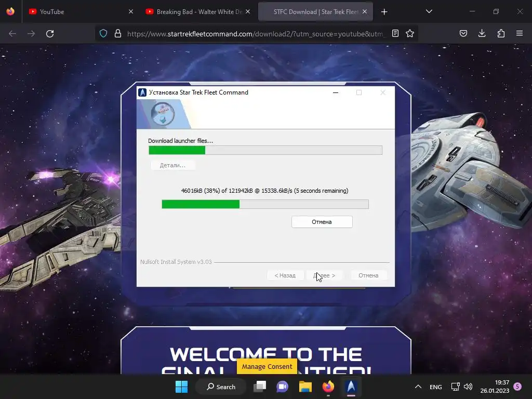532x399 pixels.
Task: Close the STFC Download tab
Action: (365, 11)
